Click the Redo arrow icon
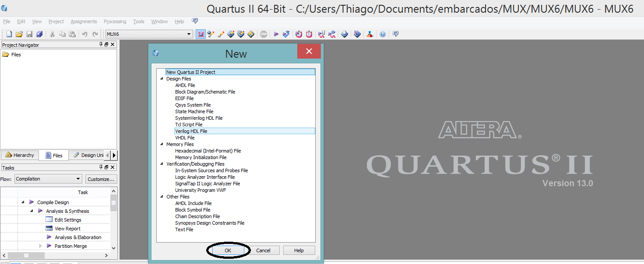This screenshot has width=644, height=264. pyautogui.click(x=95, y=34)
